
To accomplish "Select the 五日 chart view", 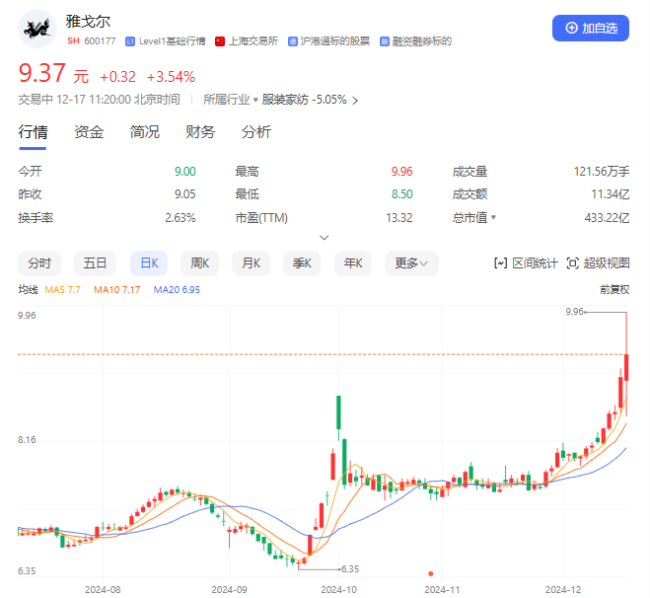I will 95,263.
